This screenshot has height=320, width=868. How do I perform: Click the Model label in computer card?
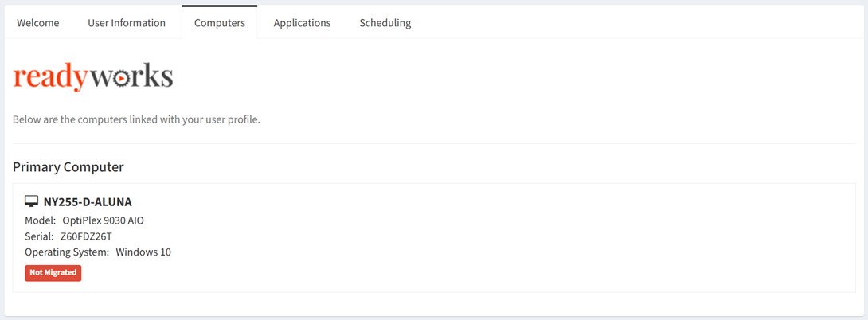(41, 220)
